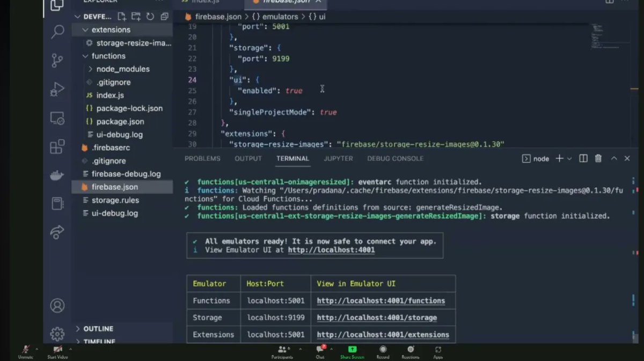This screenshot has width=644, height=361.
Task: Open the Extensions view in activity bar
Action: pos(57,146)
